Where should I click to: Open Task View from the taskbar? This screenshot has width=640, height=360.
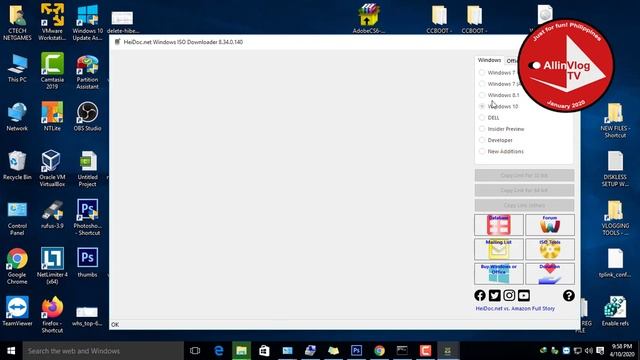(195, 351)
